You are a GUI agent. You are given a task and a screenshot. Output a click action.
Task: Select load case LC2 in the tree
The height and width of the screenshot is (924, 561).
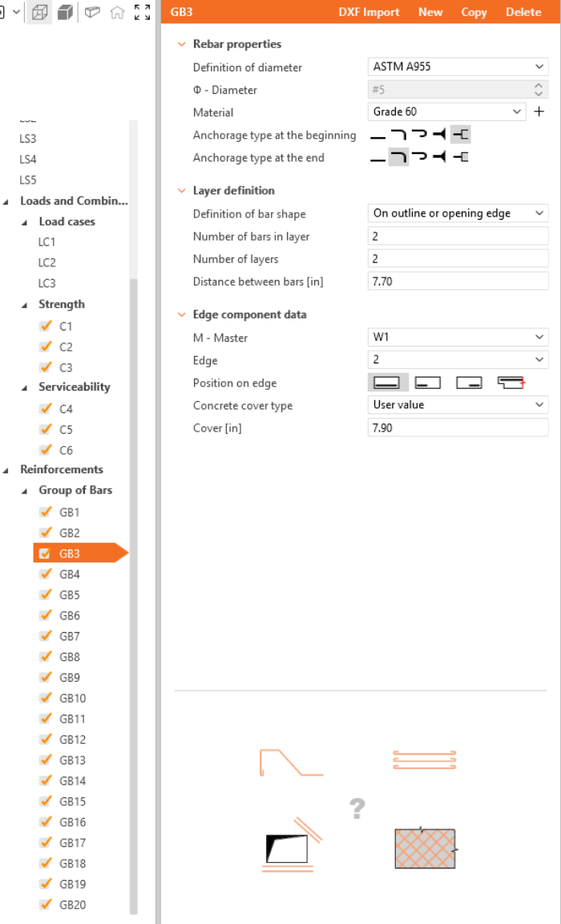[47, 262]
